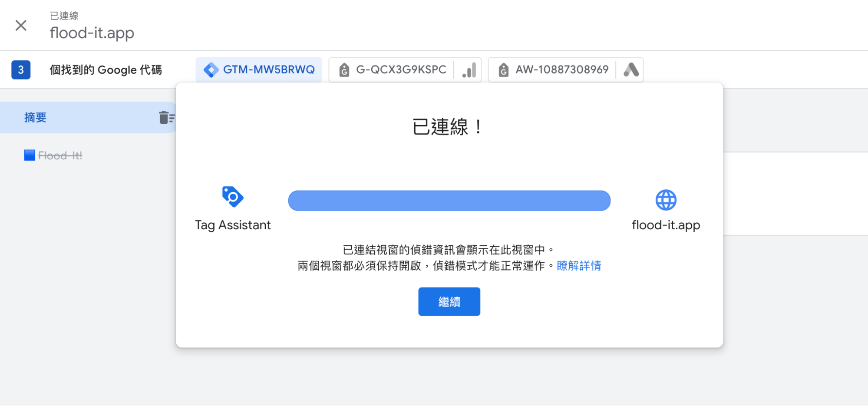Open the 瞭解詳情 link

578,265
